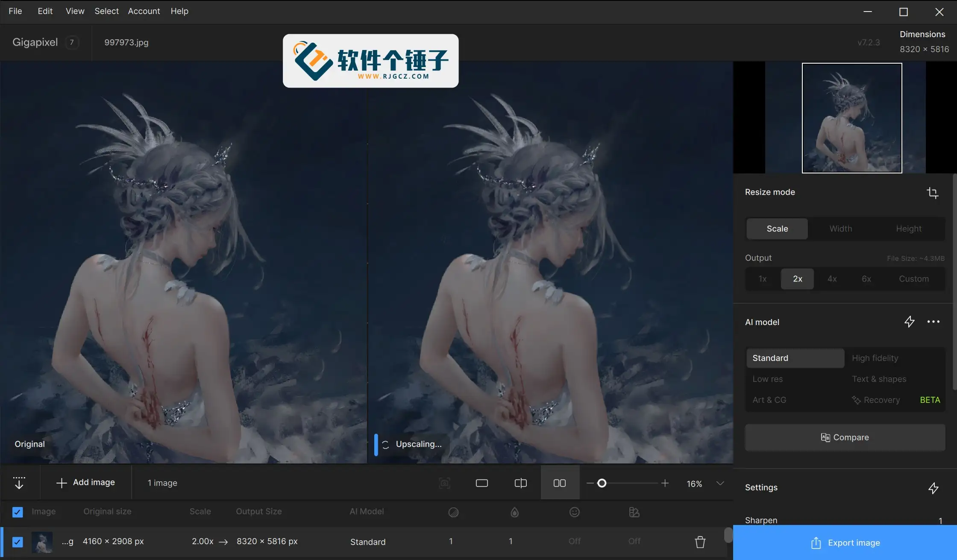Click the 997973.jpg file name tab

pyautogui.click(x=126, y=42)
